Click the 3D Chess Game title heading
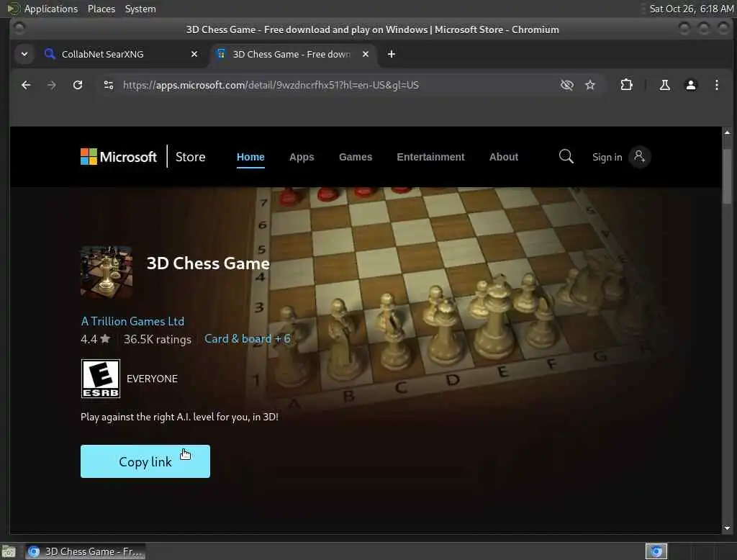The height and width of the screenshot is (560, 737). (x=208, y=263)
